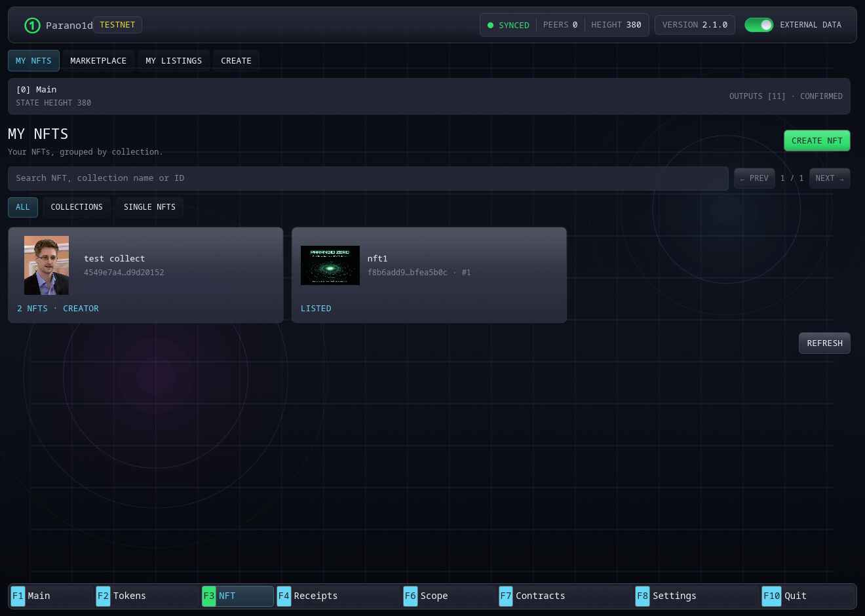Click the Outputs [11] Confirmed text

coord(786,96)
